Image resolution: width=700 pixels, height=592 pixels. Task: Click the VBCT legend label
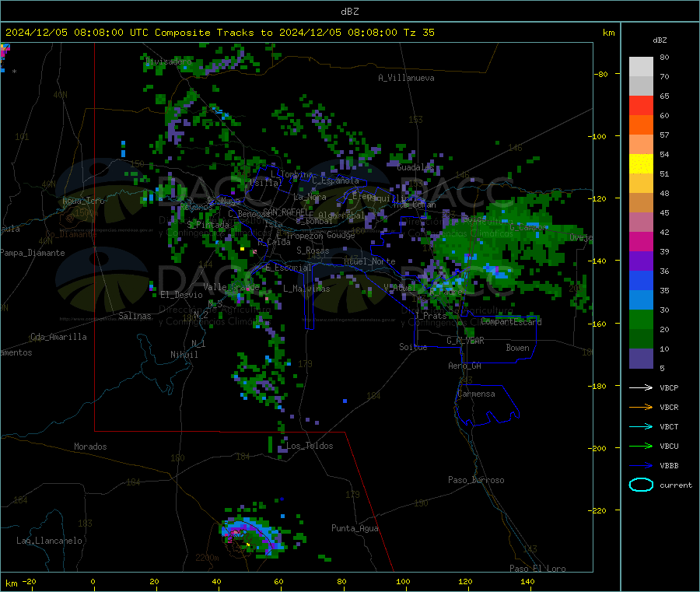(669, 427)
